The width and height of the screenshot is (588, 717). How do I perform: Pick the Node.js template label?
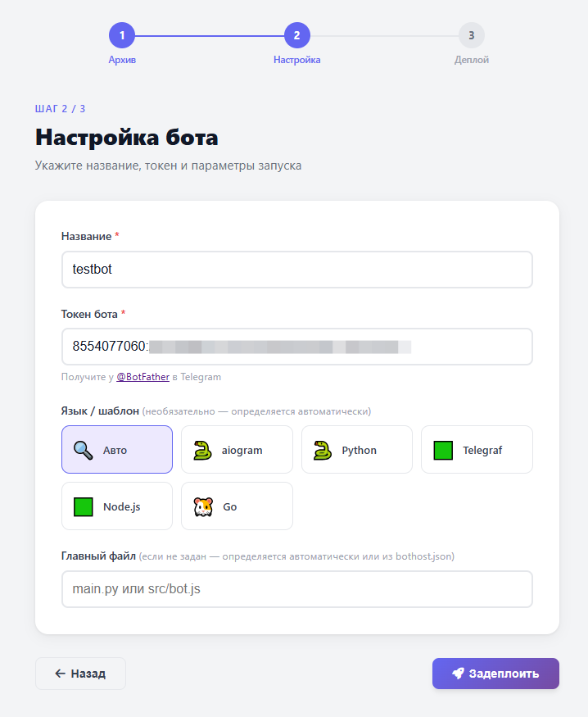click(x=121, y=506)
